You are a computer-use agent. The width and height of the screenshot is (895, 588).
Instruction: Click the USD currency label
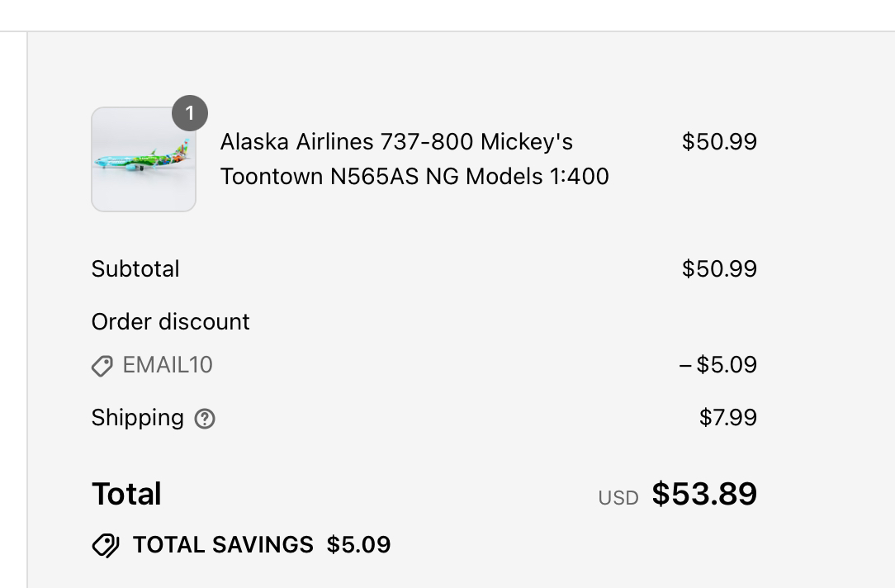[x=618, y=498]
